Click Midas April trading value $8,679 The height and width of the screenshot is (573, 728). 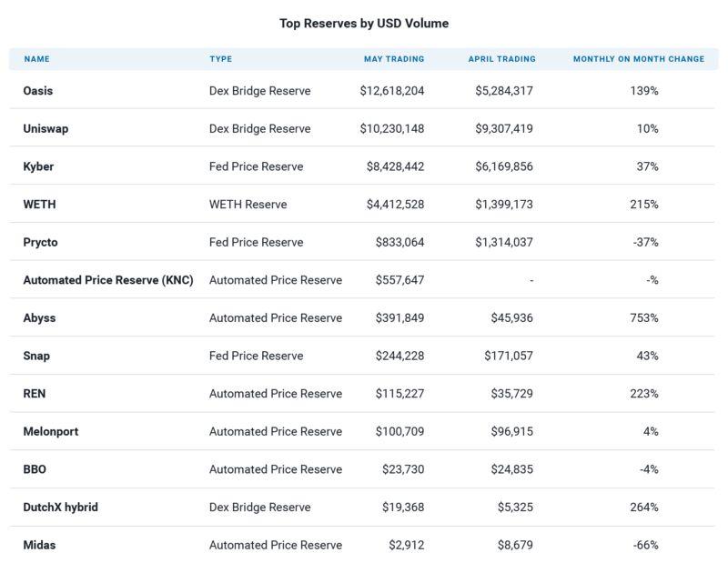point(515,545)
